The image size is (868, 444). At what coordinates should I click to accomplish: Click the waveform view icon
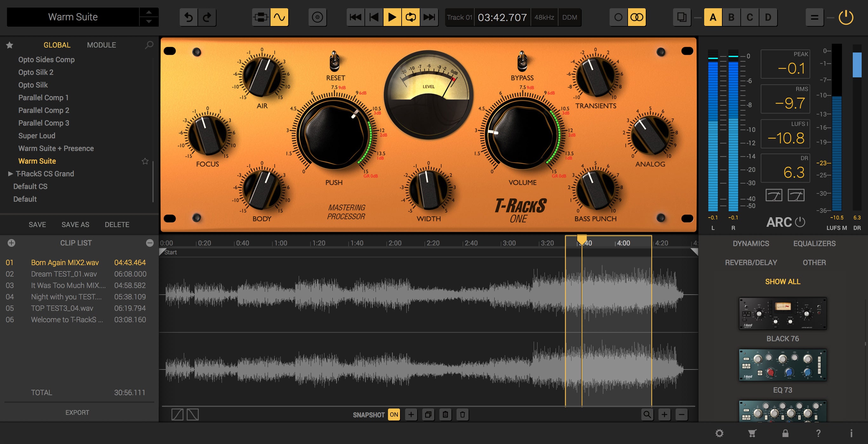click(279, 17)
